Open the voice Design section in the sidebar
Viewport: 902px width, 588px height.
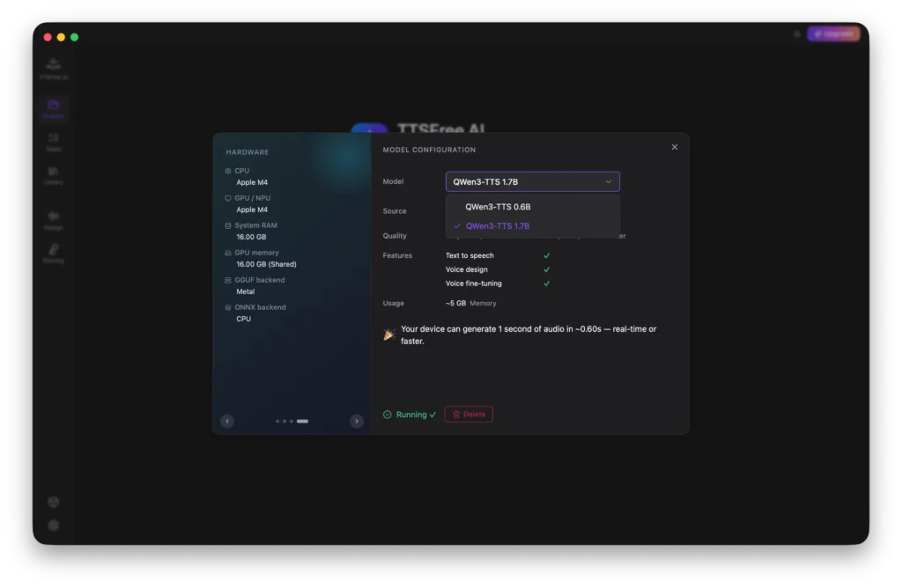click(x=54, y=220)
